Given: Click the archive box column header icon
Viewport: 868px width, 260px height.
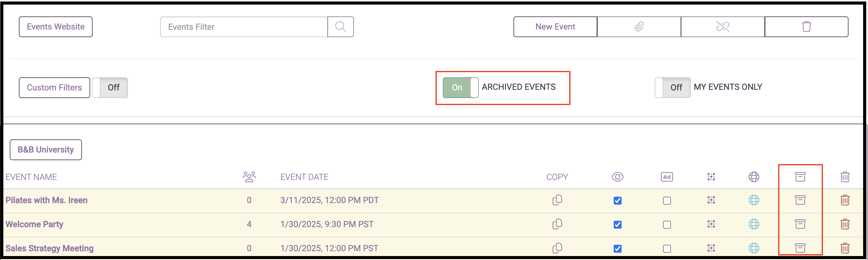Looking at the screenshot, I should pyautogui.click(x=800, y=177).
